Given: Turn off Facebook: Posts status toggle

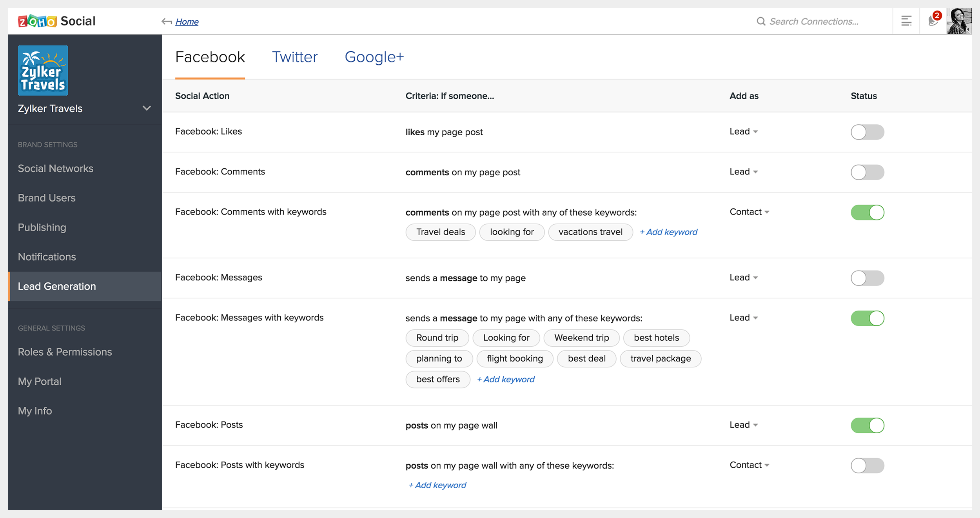Looking at the screenshot, I should click(867, 425).
